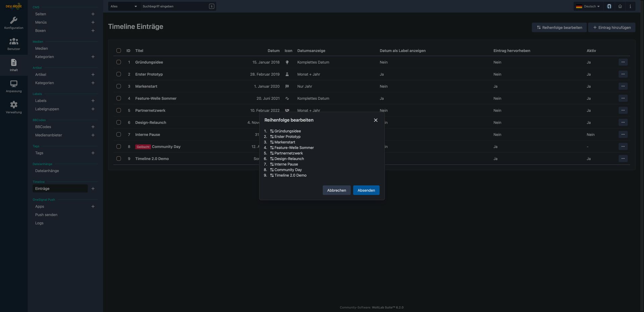Image resolution: width=644 pixels, height=312 pixels.
Task: Open the Alles search filter dropdown
Action: click(x=124, y=6)
